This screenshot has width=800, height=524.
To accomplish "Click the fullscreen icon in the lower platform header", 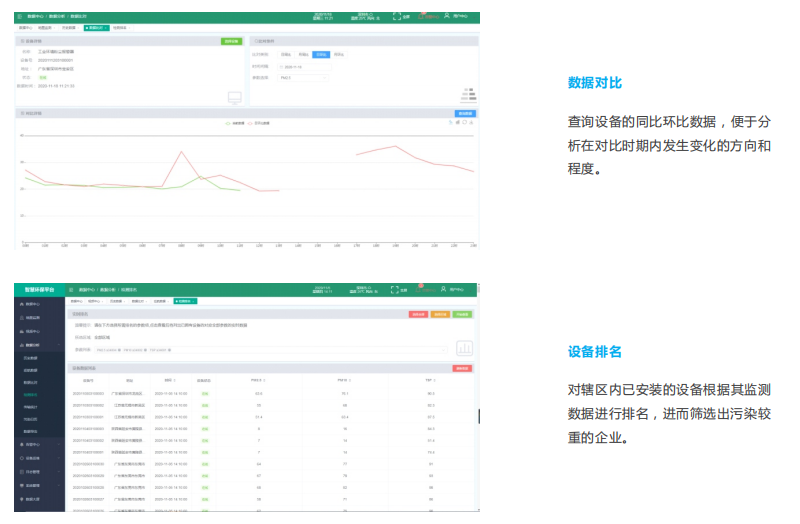I will 396,290.
